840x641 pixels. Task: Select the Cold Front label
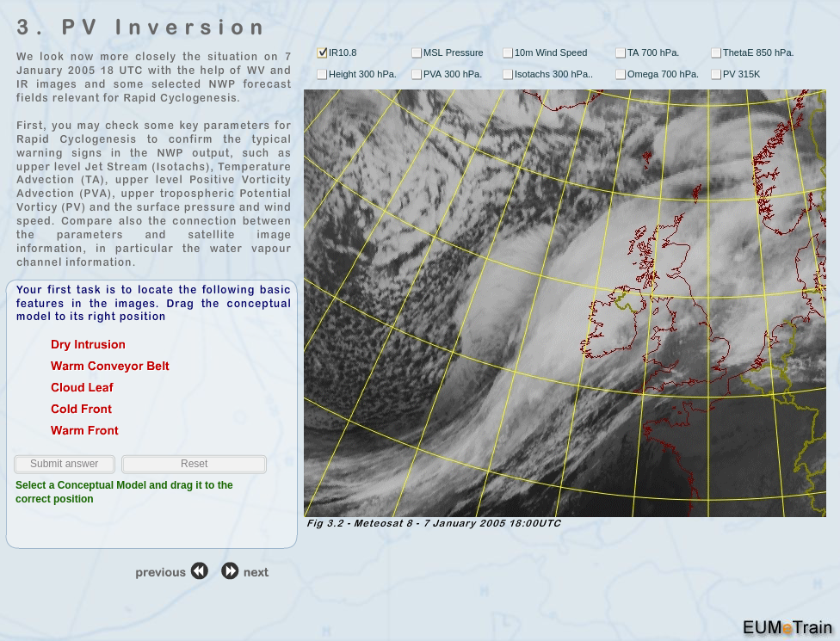click(x=81, y=410)
